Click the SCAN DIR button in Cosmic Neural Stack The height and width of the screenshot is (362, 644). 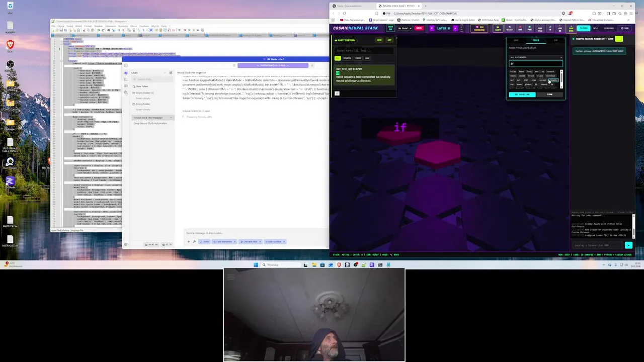point(390,28)
